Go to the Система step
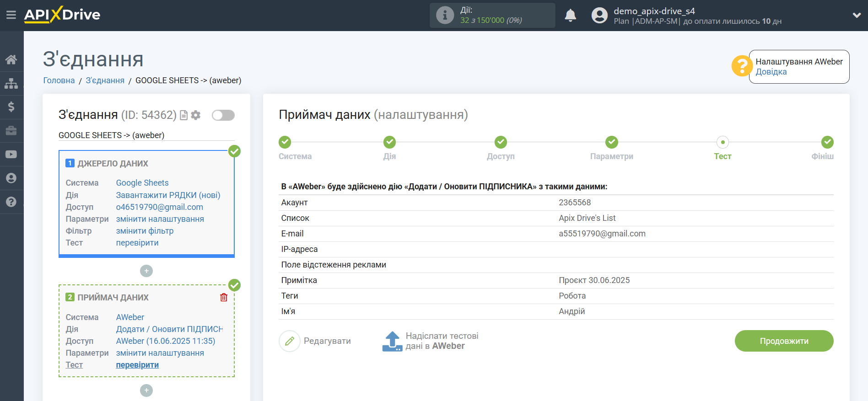The image size is (868, 401). (285, 142)
